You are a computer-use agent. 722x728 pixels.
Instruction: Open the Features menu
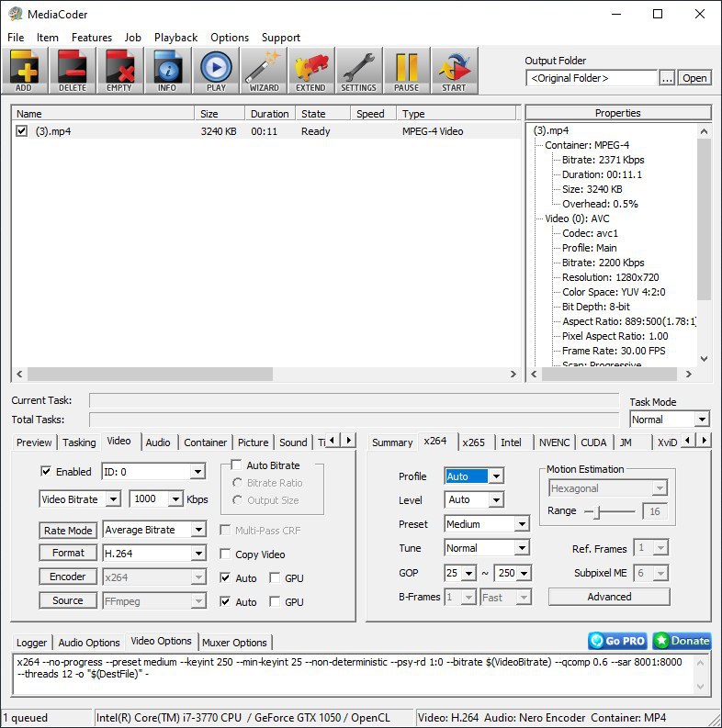coord(92,37)
